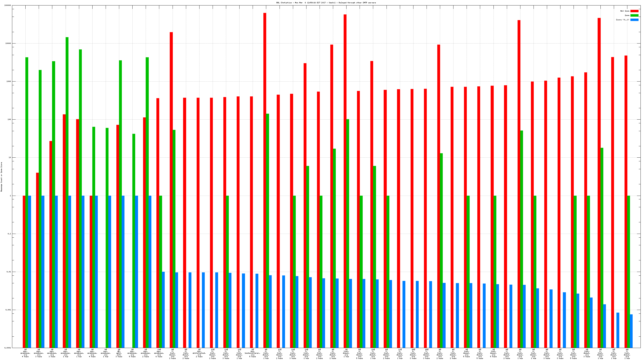
Task: Click the zen.spamhaus.org 6 hops axis label
Action: [159, 353]
